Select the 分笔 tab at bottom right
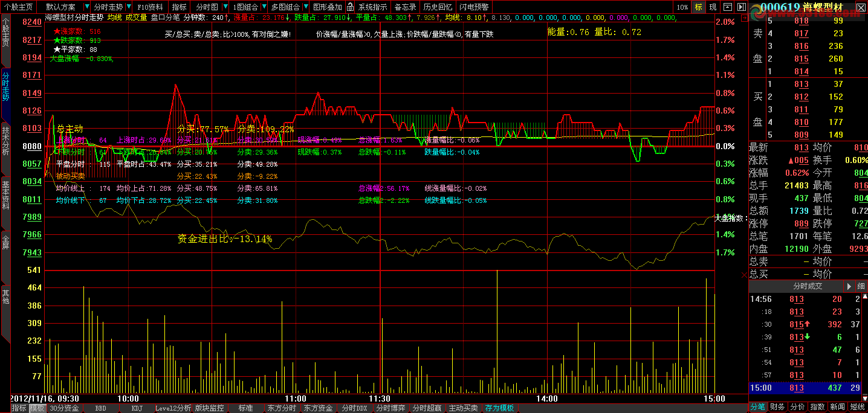Viewport: 868px width, 413px height. [x=758, y=407]
